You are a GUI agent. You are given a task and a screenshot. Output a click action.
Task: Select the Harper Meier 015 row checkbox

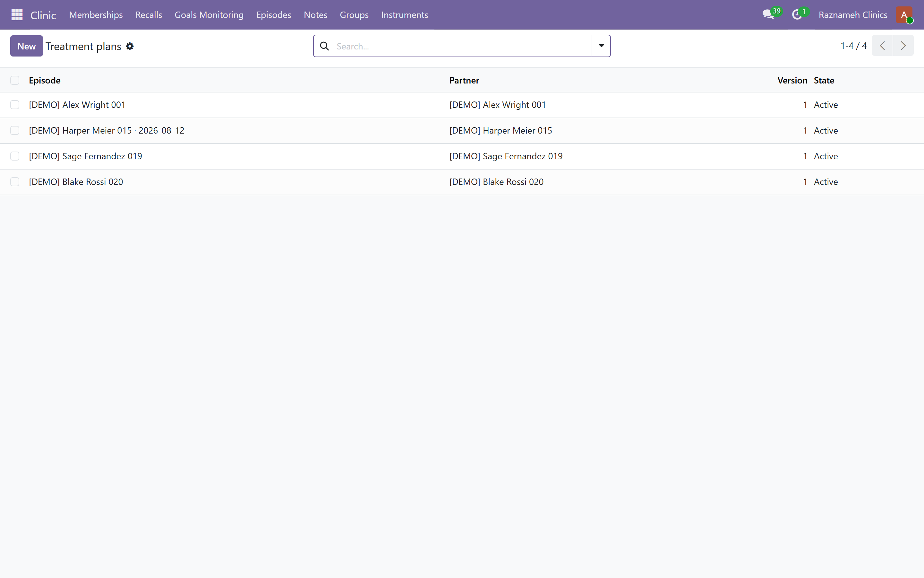[15, 130]
